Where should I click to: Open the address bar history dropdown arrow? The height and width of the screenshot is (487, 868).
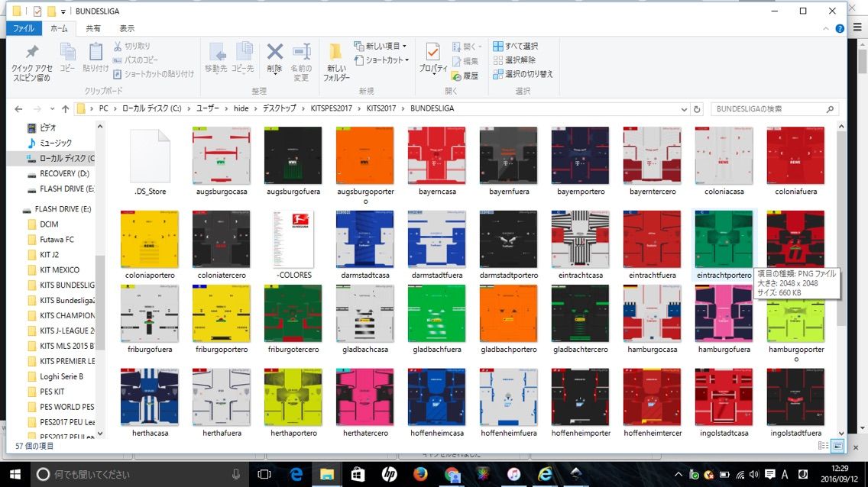tap(684, 109)
